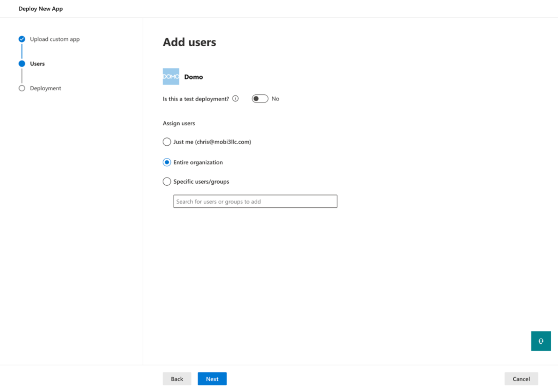Click the Deploy New App page title

pyautogui.click(x=41, y=9)
